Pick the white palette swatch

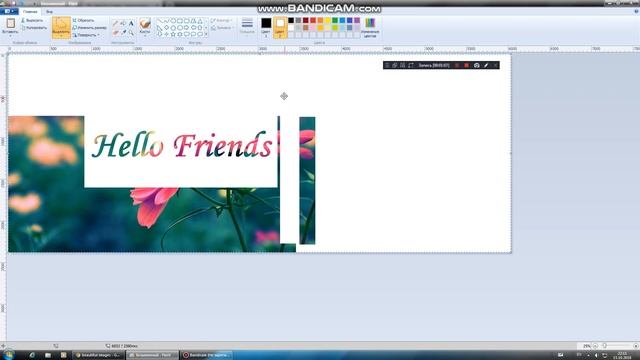point(291,28)
